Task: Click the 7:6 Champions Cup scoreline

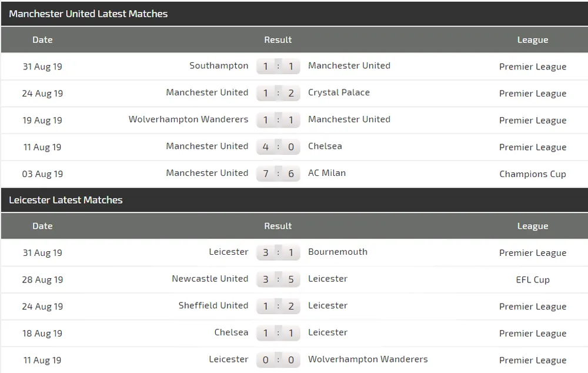Action: click(x=278, y=173)
